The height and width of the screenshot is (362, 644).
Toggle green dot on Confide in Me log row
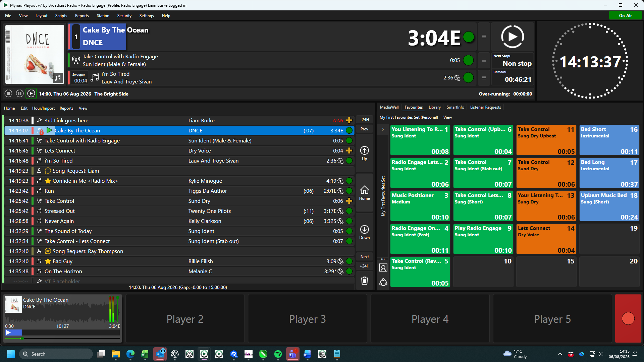tap(349, 181)
